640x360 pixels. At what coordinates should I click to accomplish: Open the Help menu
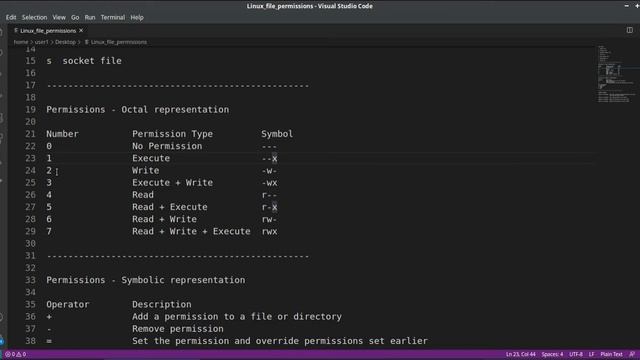137,18
